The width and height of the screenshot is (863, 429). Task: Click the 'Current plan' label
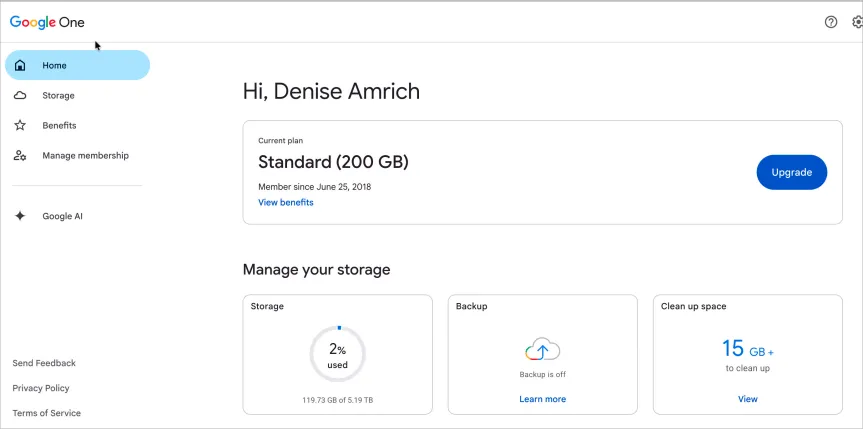pos(280,141)
